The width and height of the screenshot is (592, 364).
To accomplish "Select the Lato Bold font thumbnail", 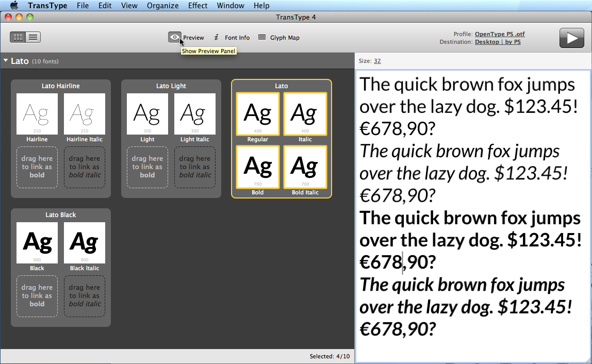I will pos(258,167).
